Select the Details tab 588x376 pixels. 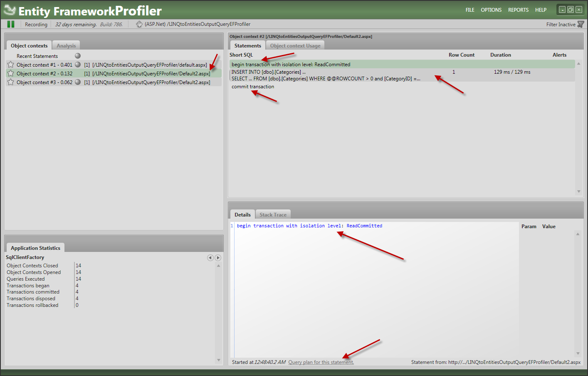click(x=242, y=215)
